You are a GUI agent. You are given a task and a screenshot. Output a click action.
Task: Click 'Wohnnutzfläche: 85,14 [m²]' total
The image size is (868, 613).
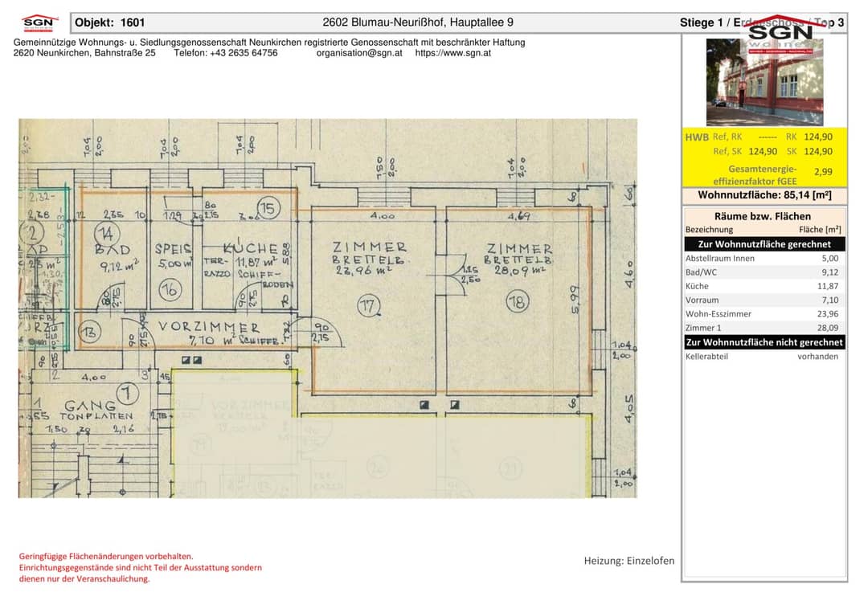pos(764,195)
